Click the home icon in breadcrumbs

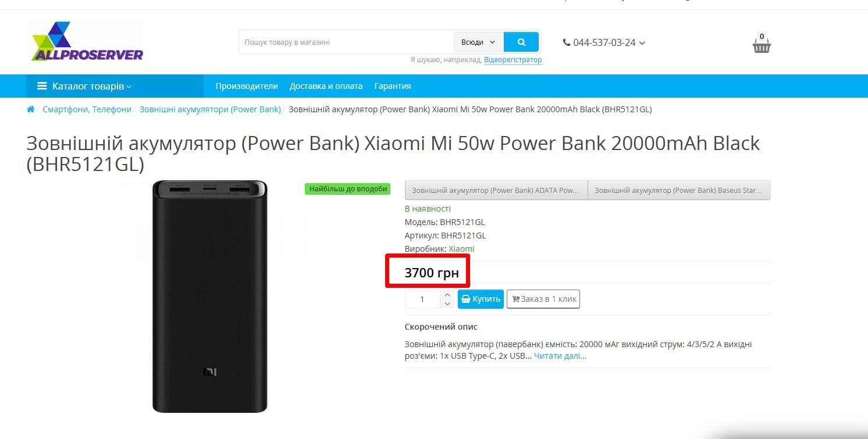click(31, 109)
